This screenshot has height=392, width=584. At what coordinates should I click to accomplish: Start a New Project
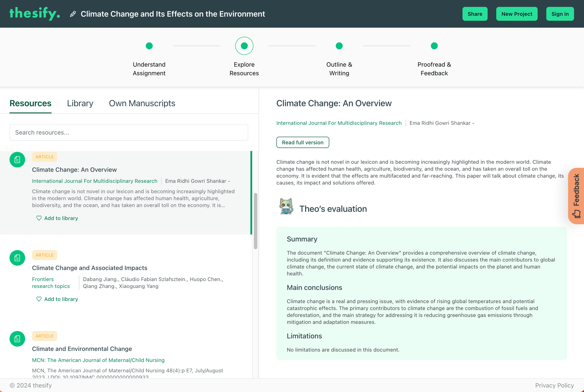[x=517, y=14]
